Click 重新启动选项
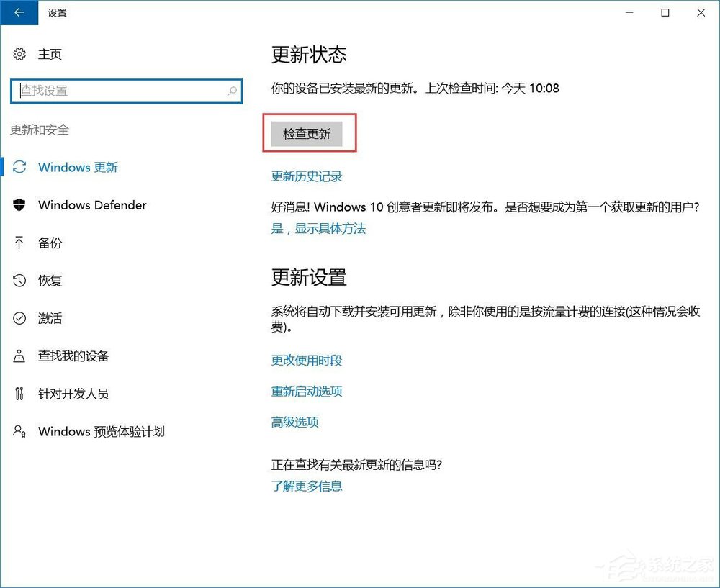This screenshot has width=720, height=588. [x=307, y=392]
